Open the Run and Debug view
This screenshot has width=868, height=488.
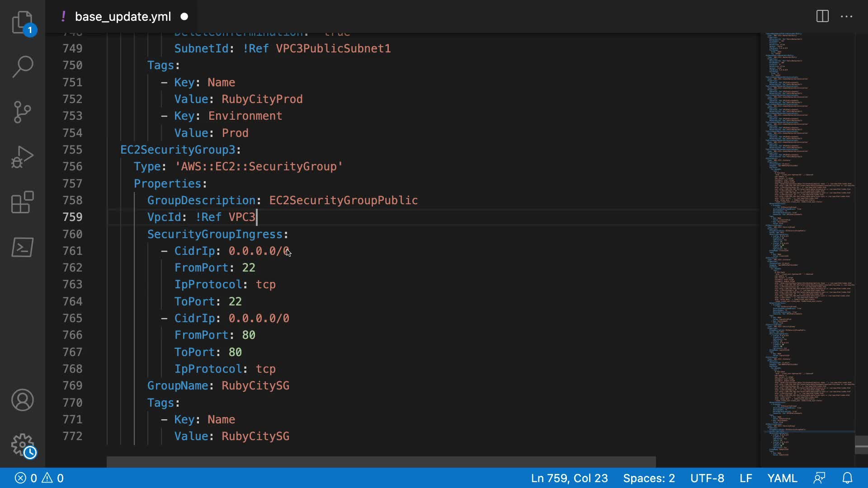click(x=22, y=157)
